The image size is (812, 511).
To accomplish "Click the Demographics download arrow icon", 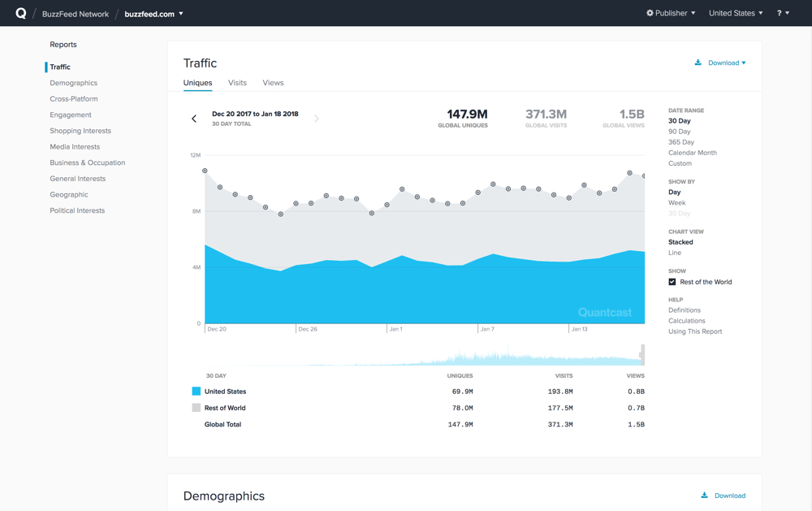I will (704, 496).
